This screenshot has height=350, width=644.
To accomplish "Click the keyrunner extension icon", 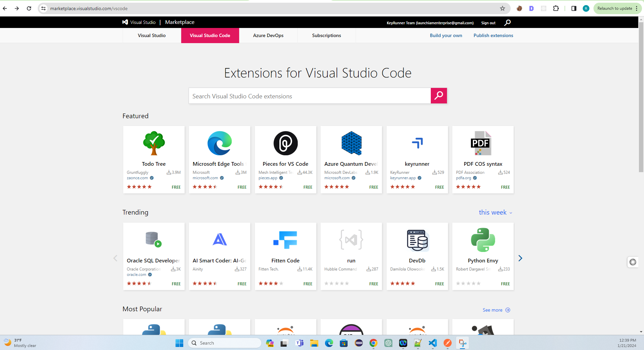I will point(417,143).
